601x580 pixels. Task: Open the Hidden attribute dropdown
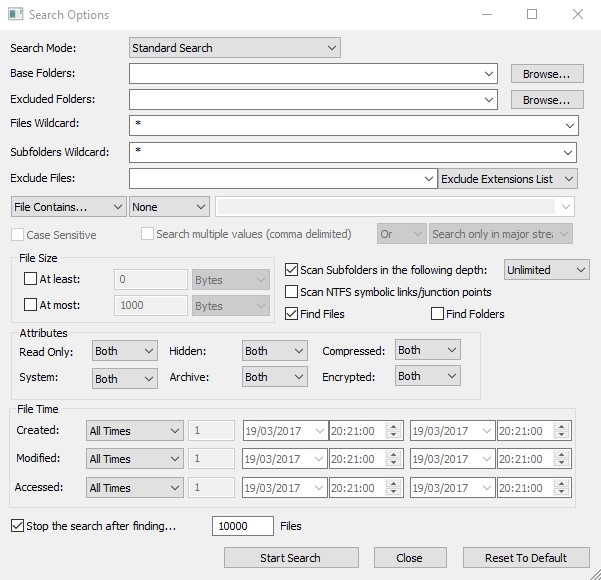coord(274,351)
